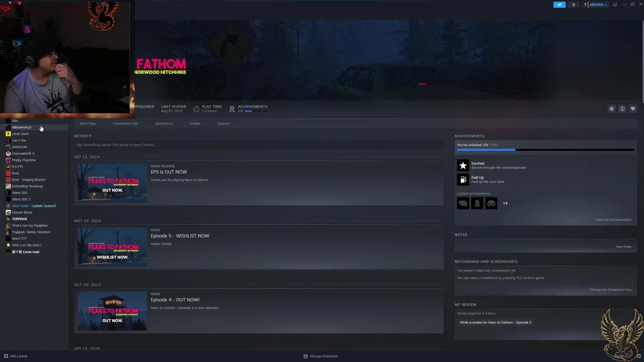Viewport: 644px width, 362px height.
Task: Click the achievements progress bar
Action: click(x=545, y=150)
